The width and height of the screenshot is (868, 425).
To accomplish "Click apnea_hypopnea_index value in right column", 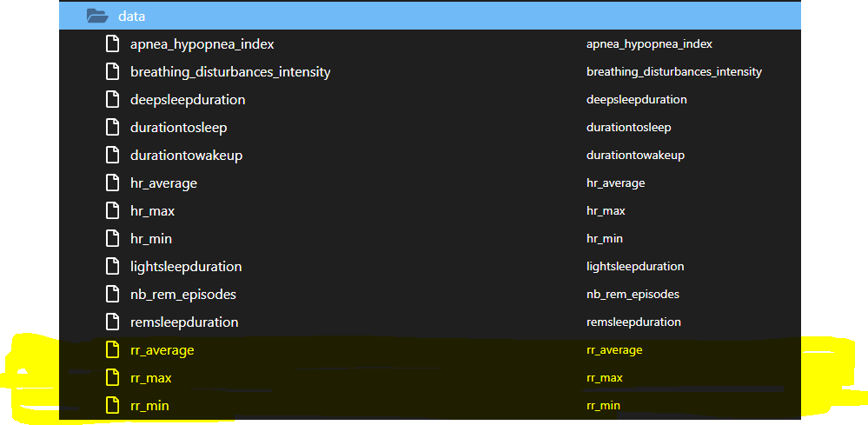I will [649, 44].
